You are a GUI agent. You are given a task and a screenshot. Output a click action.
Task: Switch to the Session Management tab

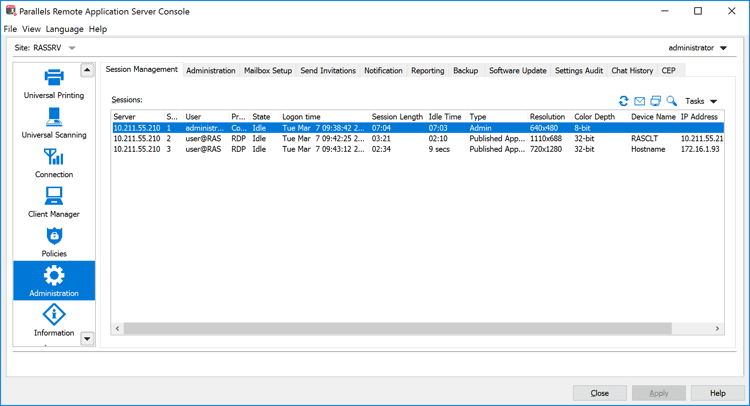[142, 69]
